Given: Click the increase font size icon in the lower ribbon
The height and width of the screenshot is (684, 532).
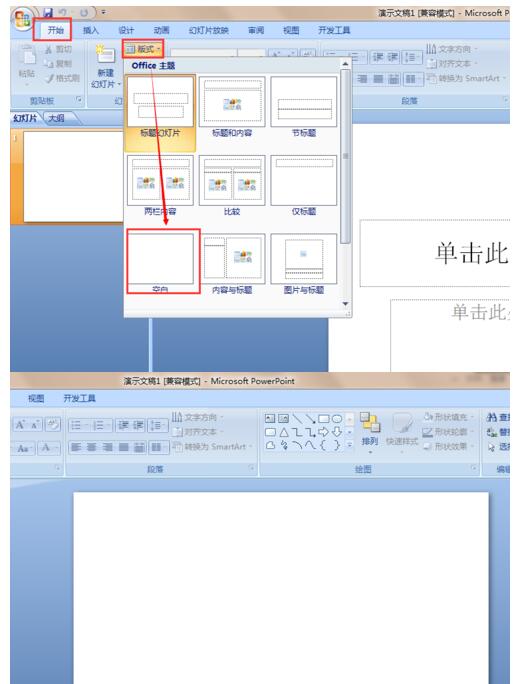Looking at the screenshot, I should pyautogui.click(x=20, y=425).
